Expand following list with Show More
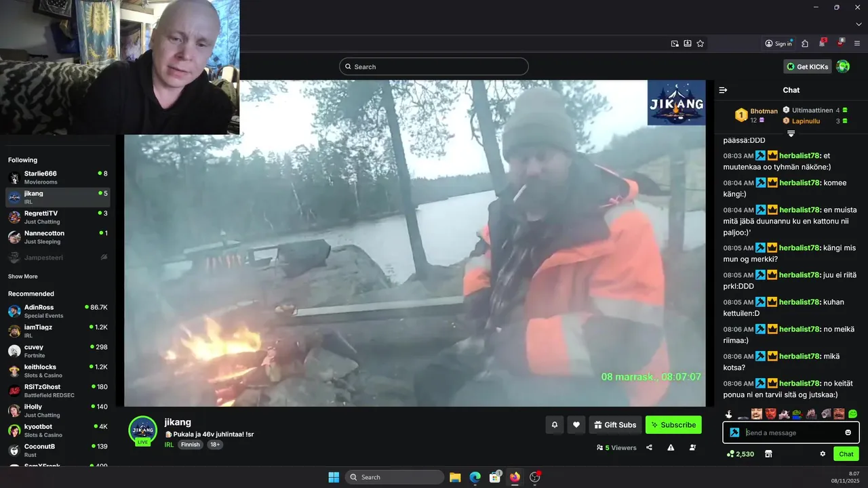This screenshot has width=868, height=488. [x=23, y=277]
